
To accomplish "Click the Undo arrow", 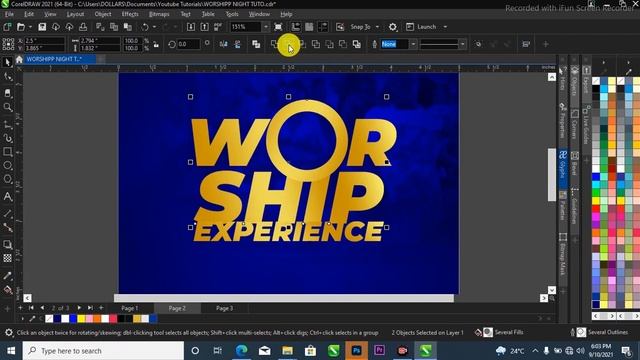I will coord(145,27).
